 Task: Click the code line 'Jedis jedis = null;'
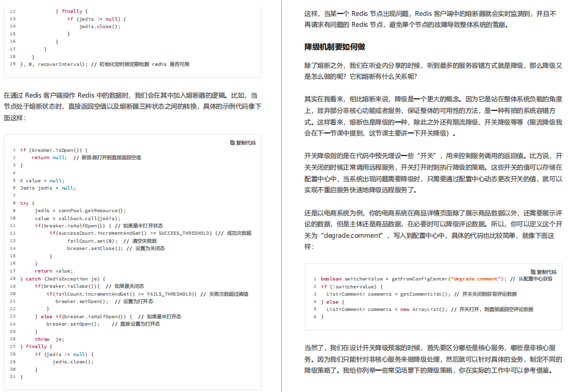click(48, 188)
